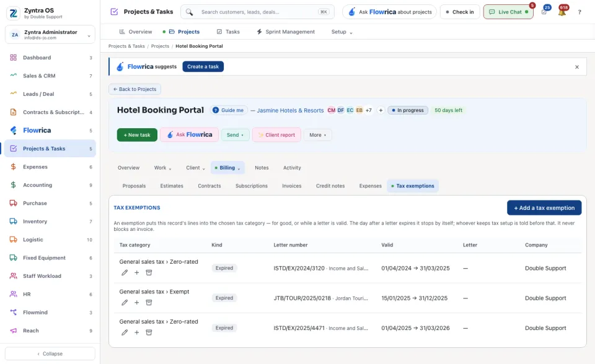This screenshot has width=595, height=364.
Task: Archive the ISTD/EX/2024/3120 exemption
Action: tap(149, 272)
